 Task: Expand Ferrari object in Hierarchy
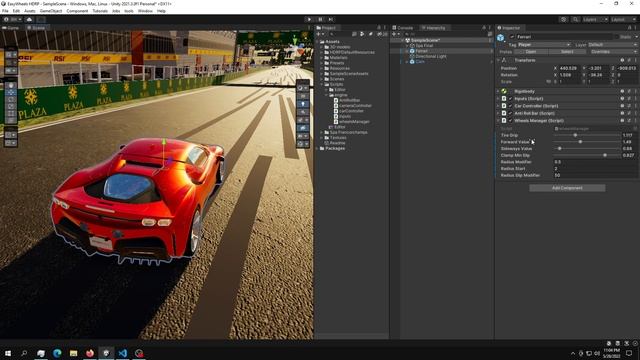[407, 51]
